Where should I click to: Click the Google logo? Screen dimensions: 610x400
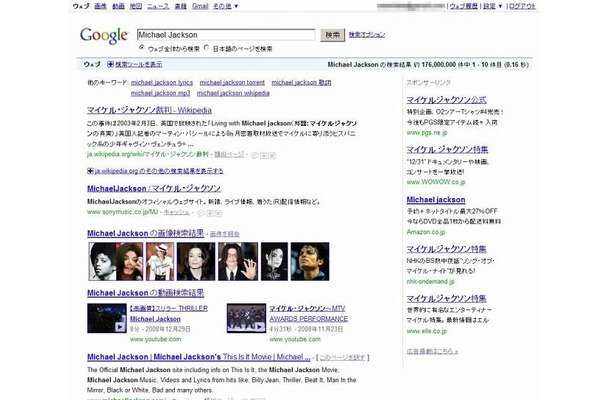click(104, 36)
